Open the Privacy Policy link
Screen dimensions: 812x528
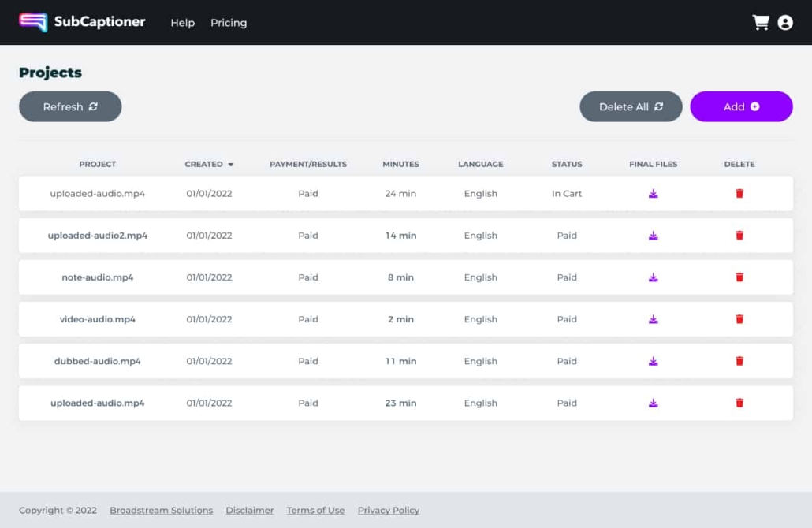click(x=388, y=510)
